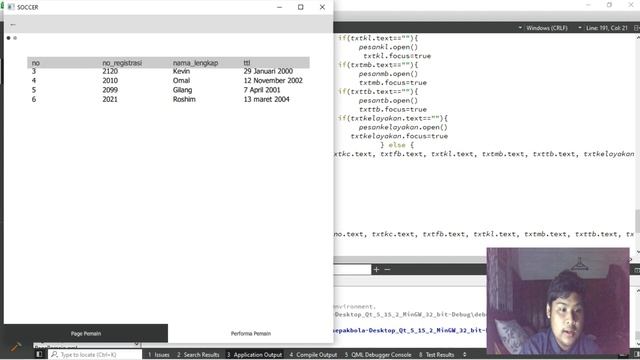640x360 pixels.
Task: Open the dropdown arrow before Line: 191, Col: 21
Action: pyautogui.click(x=580, y=28)
